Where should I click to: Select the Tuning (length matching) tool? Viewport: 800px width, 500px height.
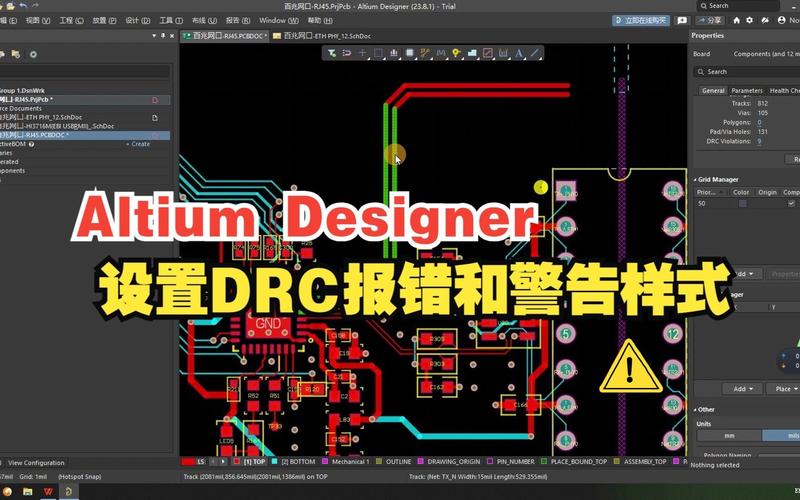441,53
